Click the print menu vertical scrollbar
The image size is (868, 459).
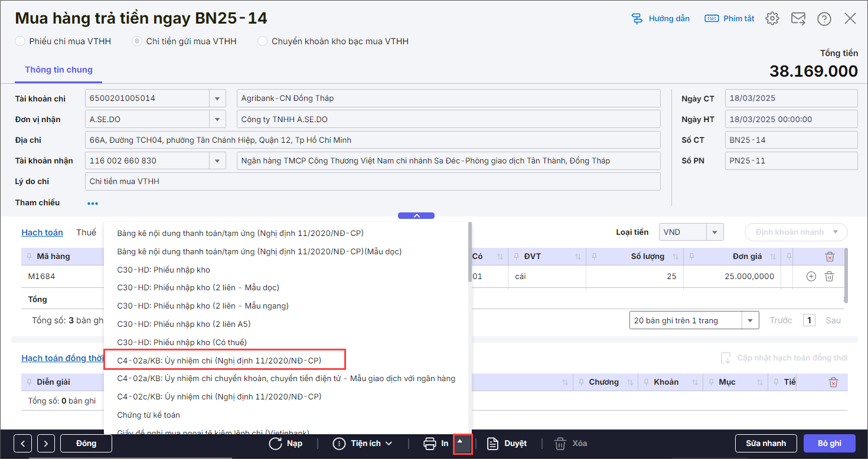pyautogui.click(x=469, y=254)
